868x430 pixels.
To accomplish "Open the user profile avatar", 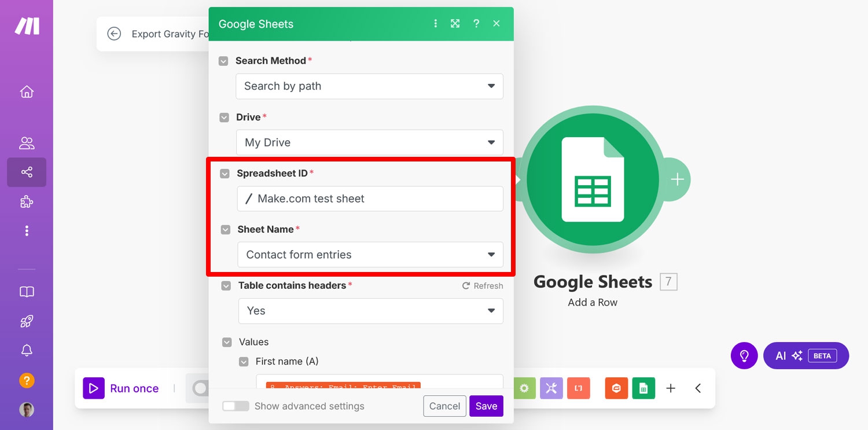I will pos(27,410).
